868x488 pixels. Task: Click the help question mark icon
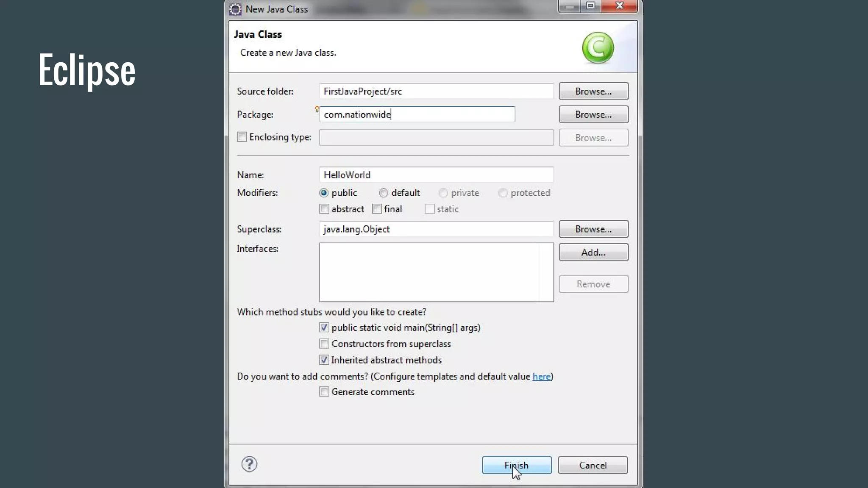pyautogui.click(x=249, y=464)
